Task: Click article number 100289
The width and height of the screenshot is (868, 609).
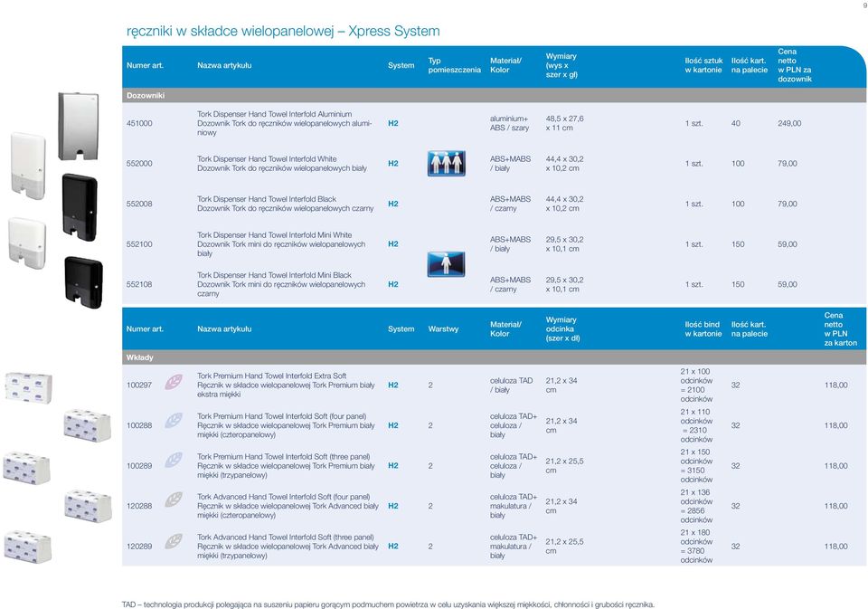Action: coord(139,466)
